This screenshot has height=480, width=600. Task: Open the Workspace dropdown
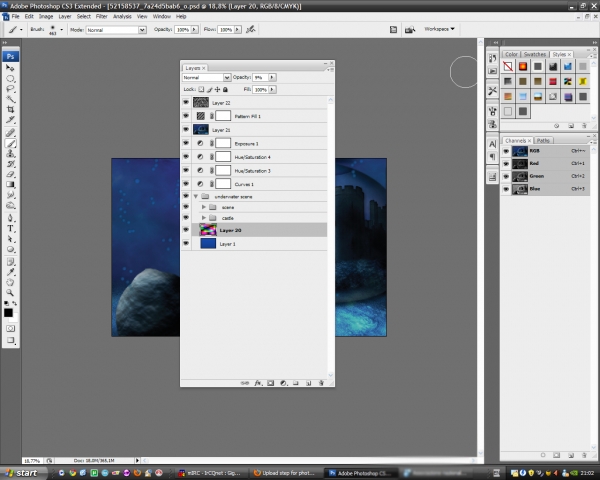pos(439,29)
